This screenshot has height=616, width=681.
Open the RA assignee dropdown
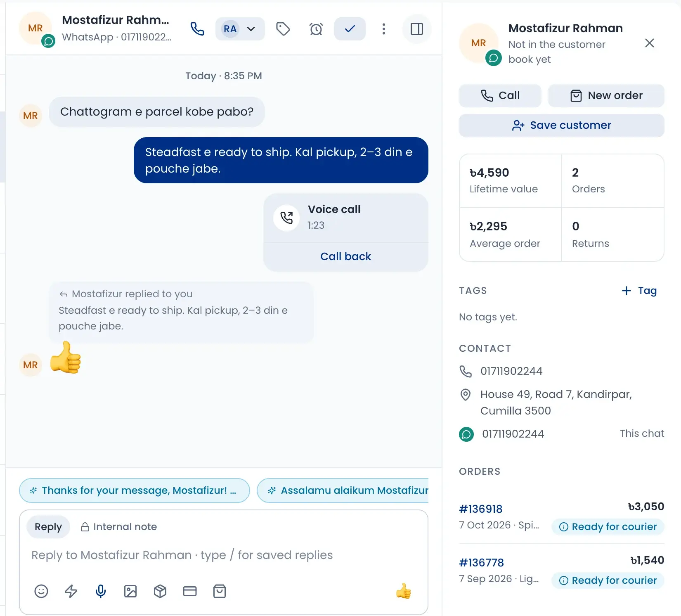click(240, 29)
